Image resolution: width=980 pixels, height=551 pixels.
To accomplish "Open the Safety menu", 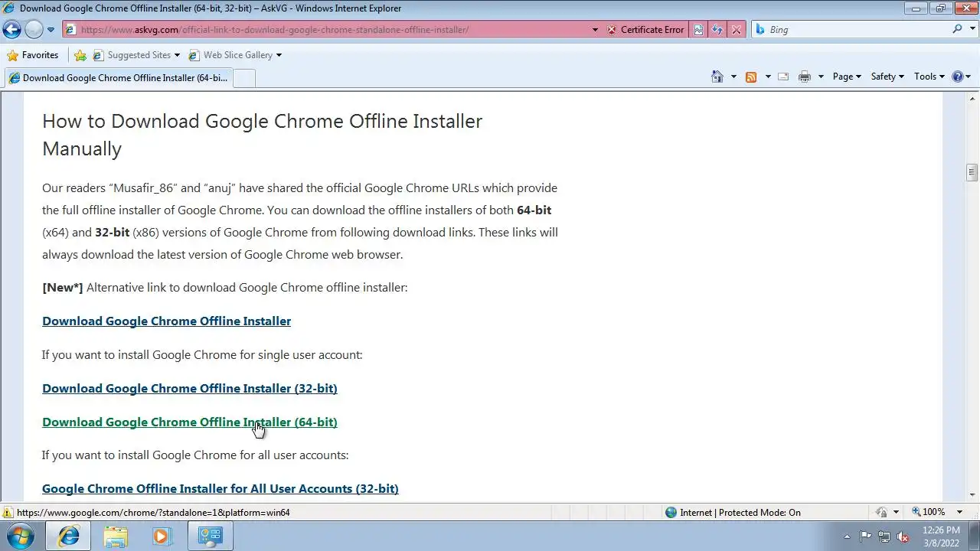I will [887, 77].
